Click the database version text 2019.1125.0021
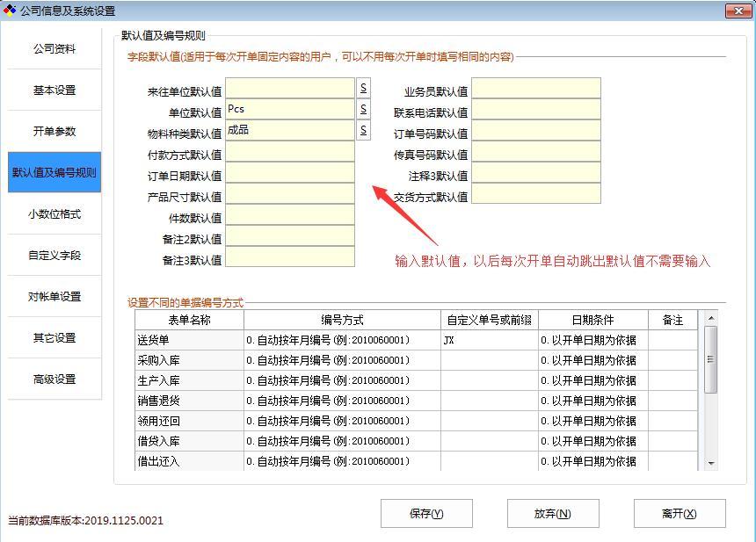Viewport: 756px width, 542px height. [124, 521]
